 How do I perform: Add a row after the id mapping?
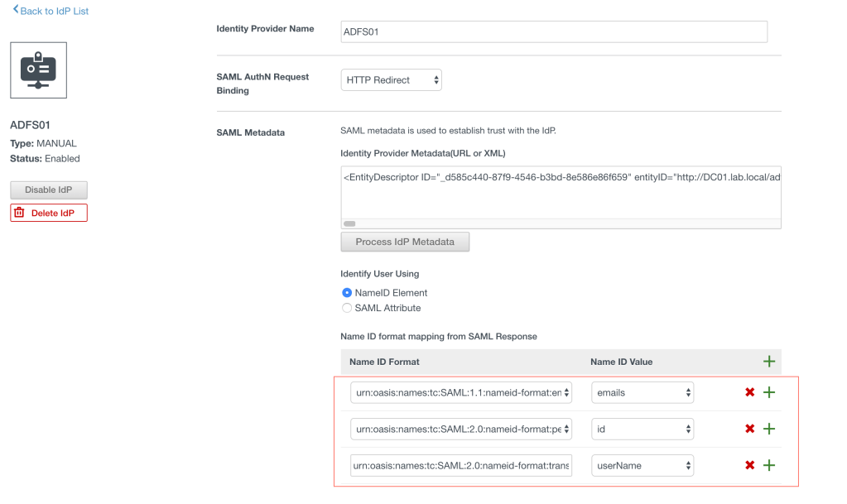coord(768,429)
